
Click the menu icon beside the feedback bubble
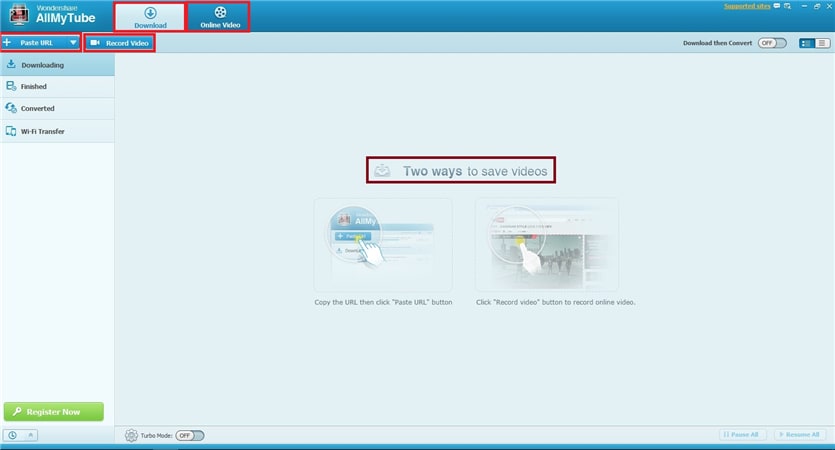coord(788,6)
